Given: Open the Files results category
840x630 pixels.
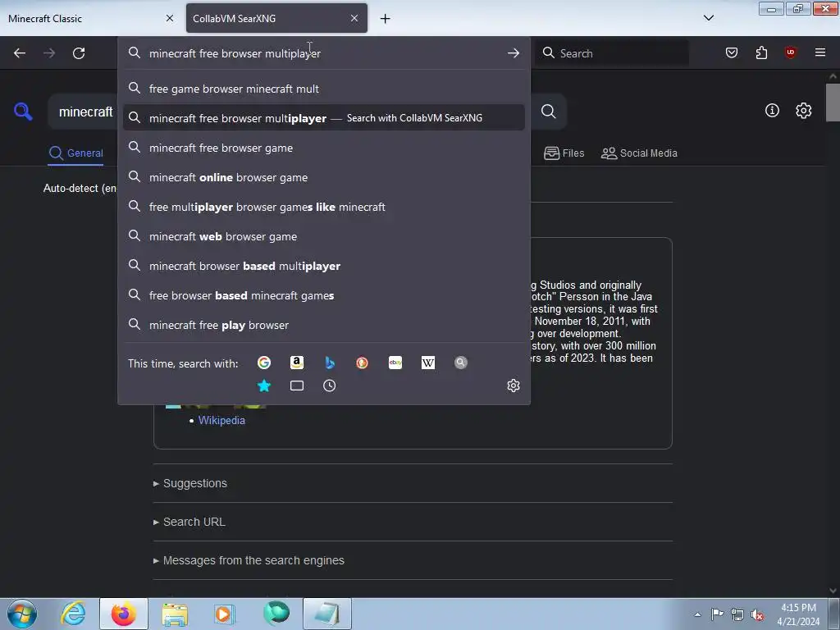Looking at the screenshot, I should point(564,153).
